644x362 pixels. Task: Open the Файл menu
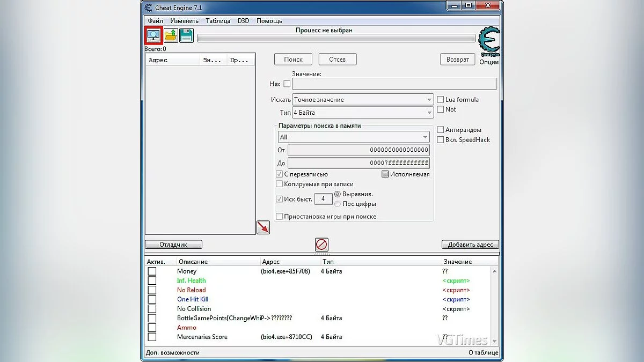pos(156,21)
